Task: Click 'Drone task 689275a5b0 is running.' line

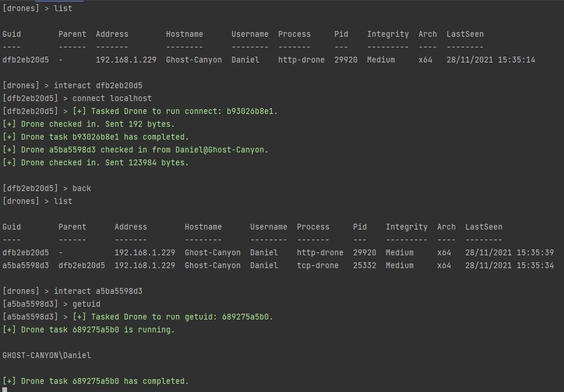Action: (88, 330)
